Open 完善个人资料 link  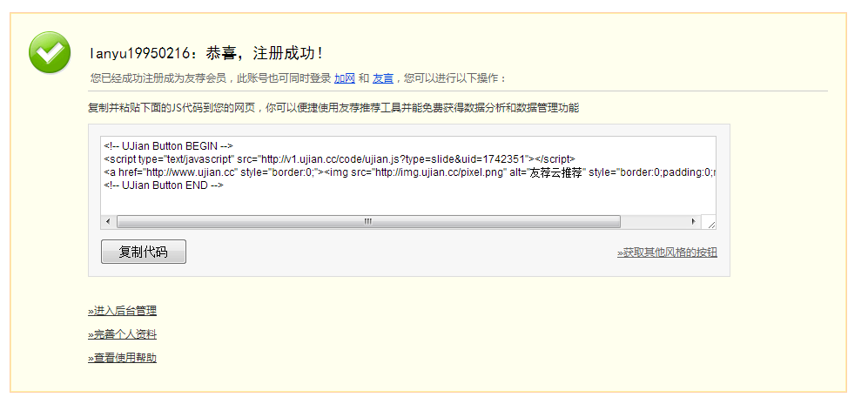123,335
